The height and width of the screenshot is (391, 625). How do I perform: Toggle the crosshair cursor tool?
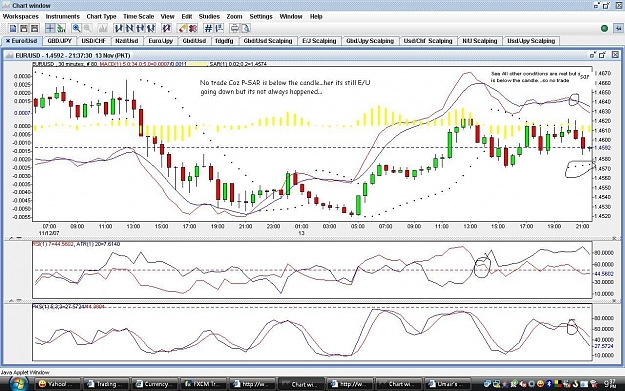pos(50,28)
